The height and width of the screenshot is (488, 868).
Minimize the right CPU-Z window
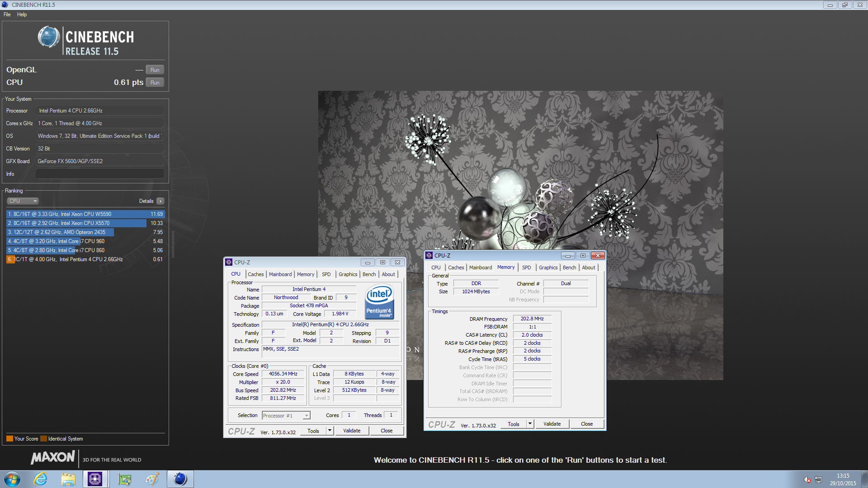(x=568, y=256)
